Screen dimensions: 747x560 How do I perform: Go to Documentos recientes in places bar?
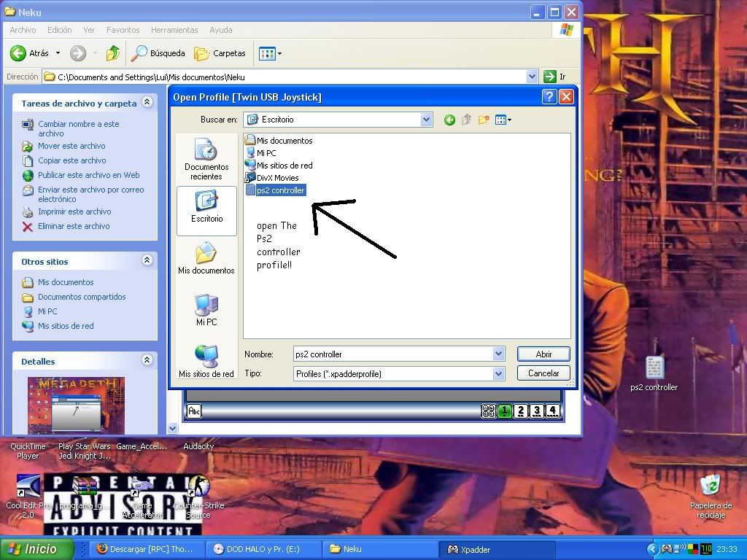coord(206,160)
